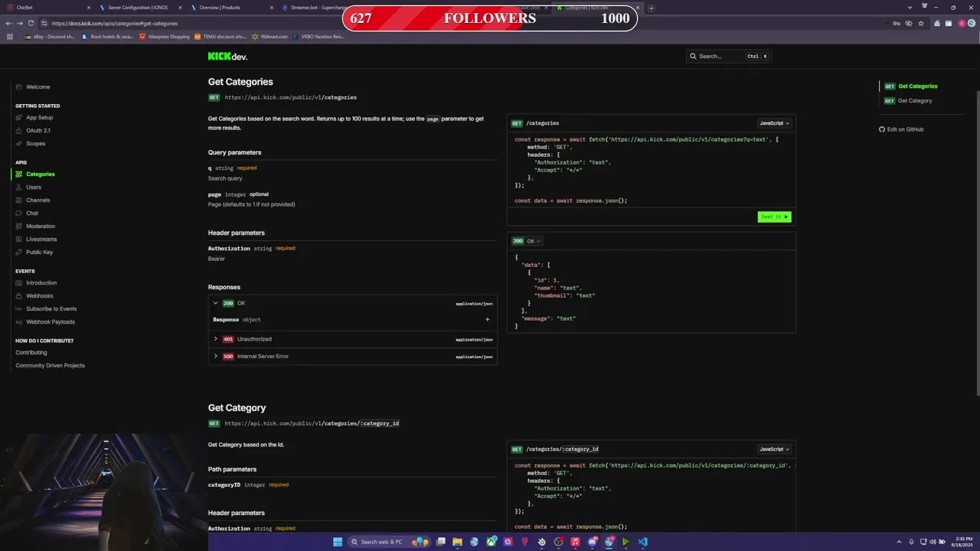The width and height of the screenshot is (980, 551).
Task: Open the Channels API page
Action: tap(38, 201)
